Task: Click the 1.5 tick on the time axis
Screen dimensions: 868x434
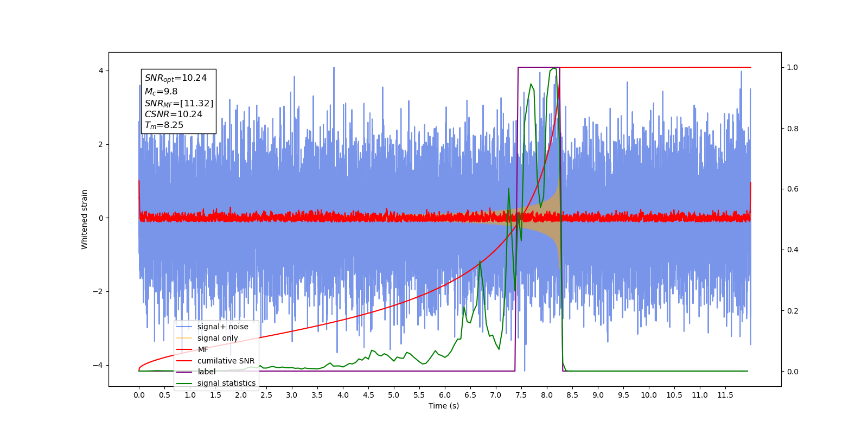Action: tap(215, 395)
